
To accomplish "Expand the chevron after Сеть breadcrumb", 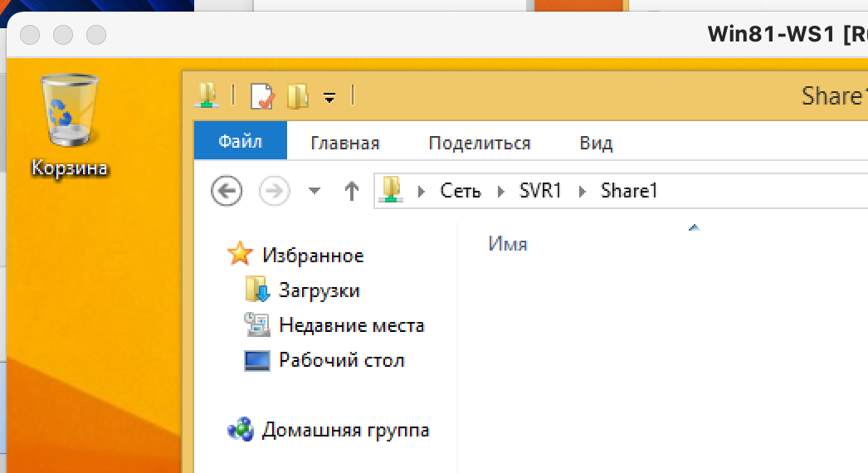I will [501, 192].
